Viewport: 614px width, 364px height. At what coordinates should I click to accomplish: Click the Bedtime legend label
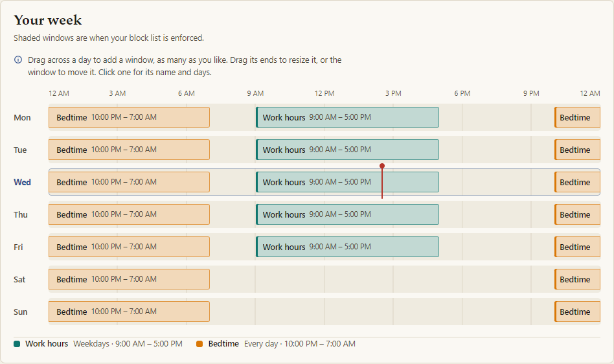click(x=223, y=344)
